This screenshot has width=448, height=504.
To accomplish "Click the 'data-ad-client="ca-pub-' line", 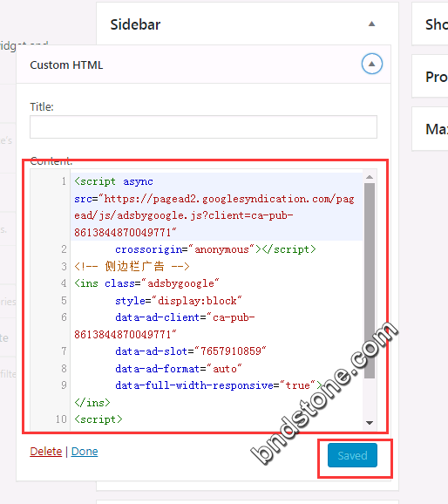I will click(185, 317).
